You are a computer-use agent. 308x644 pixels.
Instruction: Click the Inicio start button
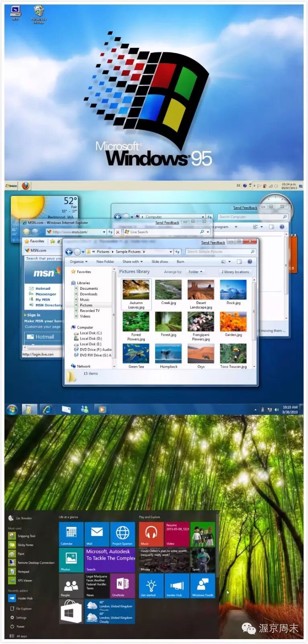click(x=12, y=186)
